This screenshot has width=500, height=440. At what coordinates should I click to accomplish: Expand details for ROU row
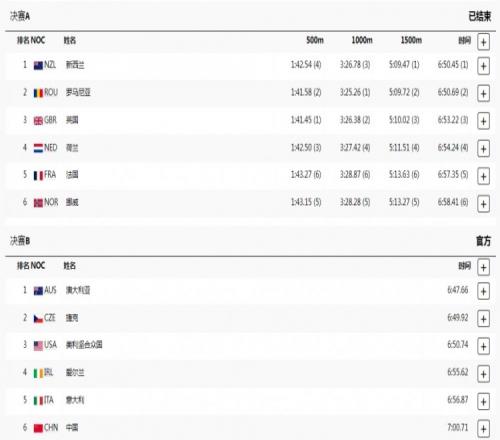click(483, 94)
